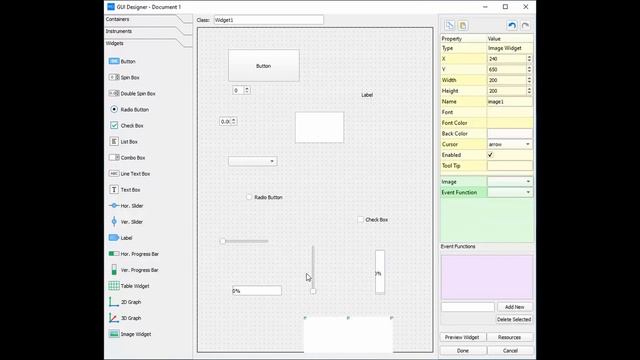Click the new event function name field
The width and height of the screenshot is (640, 360).
(x=468, y=307)
